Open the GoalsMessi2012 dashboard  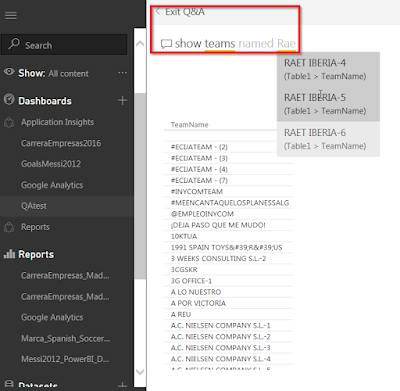coord(51,164)
